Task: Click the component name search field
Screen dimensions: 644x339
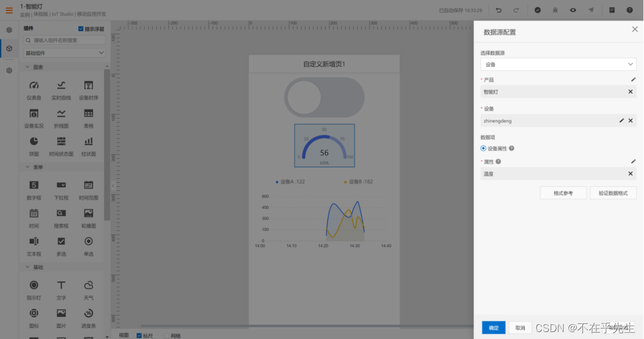Action: click(65, 40)
